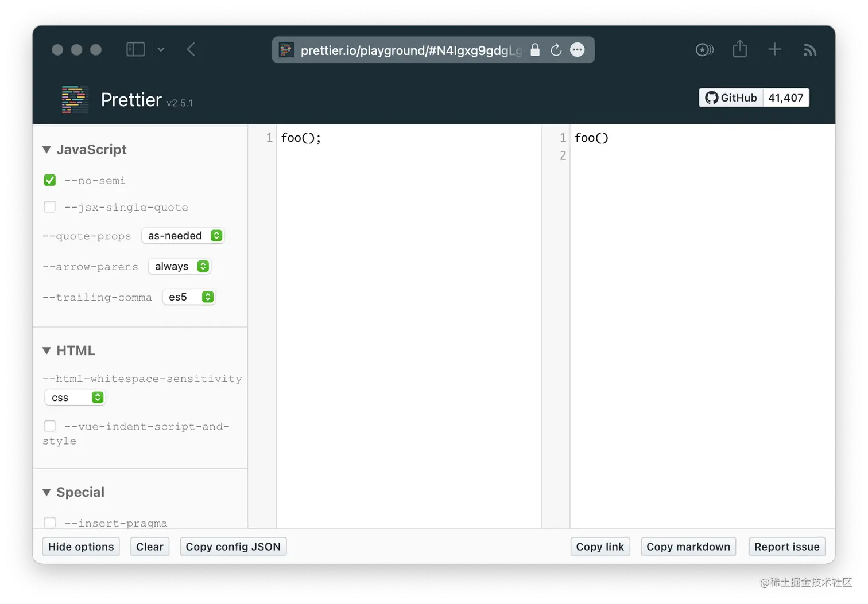The image size is (868, 604).
Task: Click the input code line foo();
Action: (301, 138)
